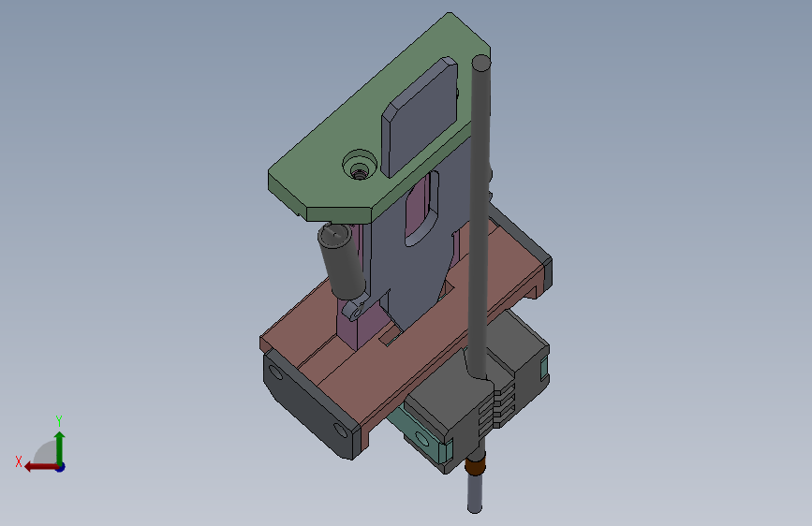Click the curved slot opening in the vertical plate
Image resolution: width=812 pixels, height=526 pixels.
tap(421, 210)
